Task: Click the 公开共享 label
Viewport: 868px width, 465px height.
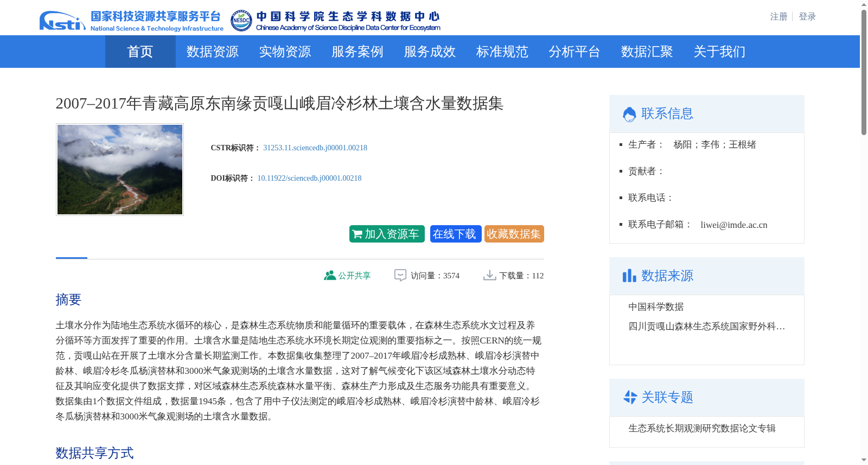Action: (354, 276)
